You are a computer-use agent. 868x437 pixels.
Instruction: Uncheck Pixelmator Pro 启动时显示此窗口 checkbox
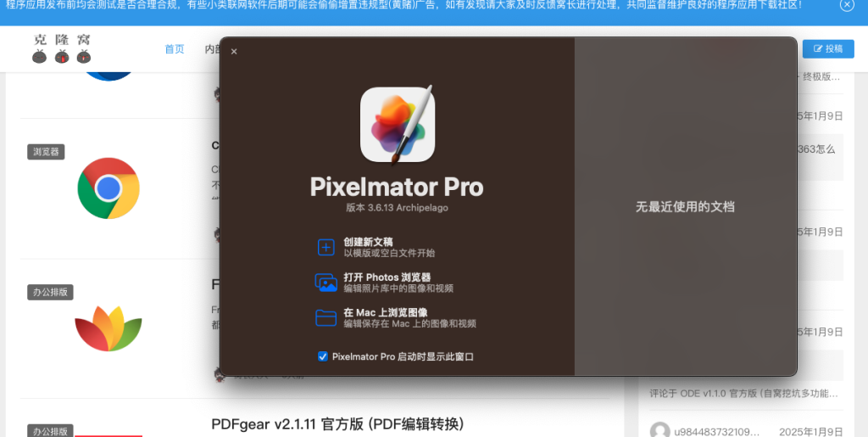click(323, 356)
